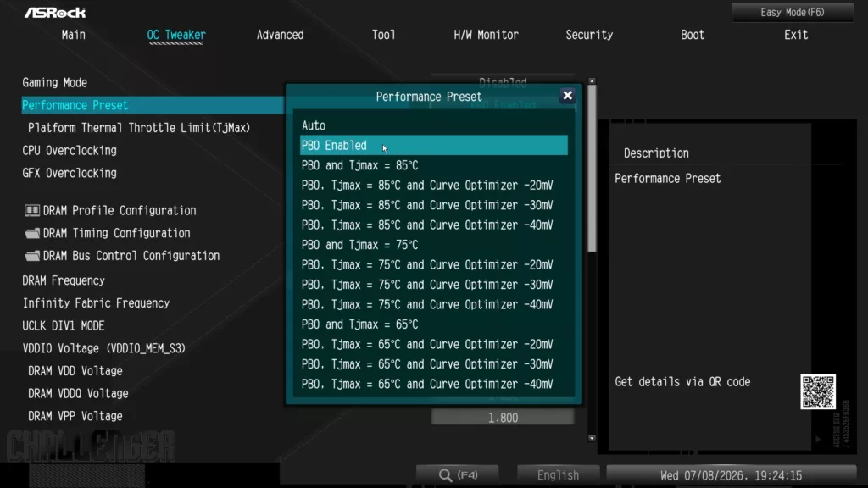Select UCLK DIV1 MODE setting
Viewport: 868px width, 488px height.
[63, 326]
